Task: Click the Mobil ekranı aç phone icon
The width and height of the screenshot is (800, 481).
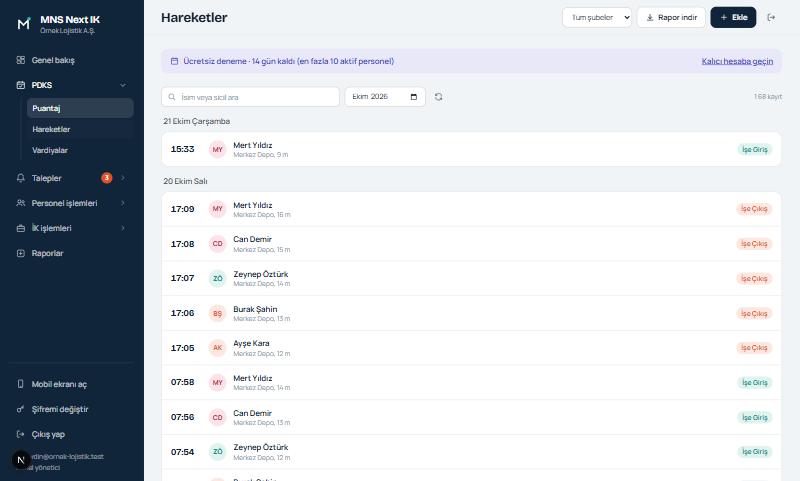Action: tap(20, 384)
